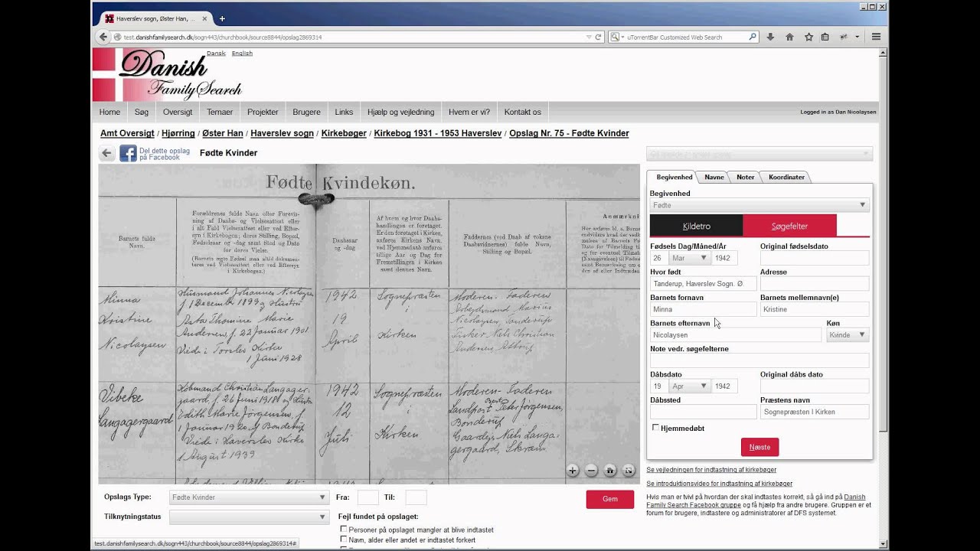Open the Begivenhed Fødte dropdown
This screenshot has width=980, height=551.
coord(759,205)
